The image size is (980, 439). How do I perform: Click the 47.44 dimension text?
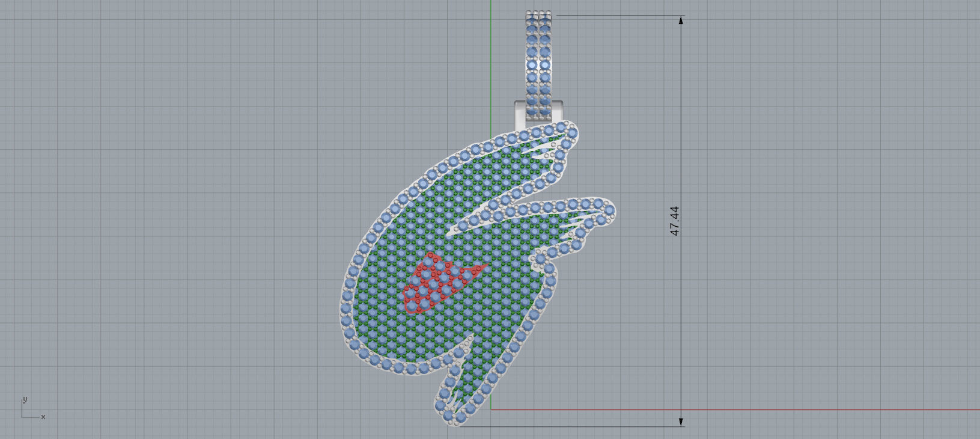674,221
